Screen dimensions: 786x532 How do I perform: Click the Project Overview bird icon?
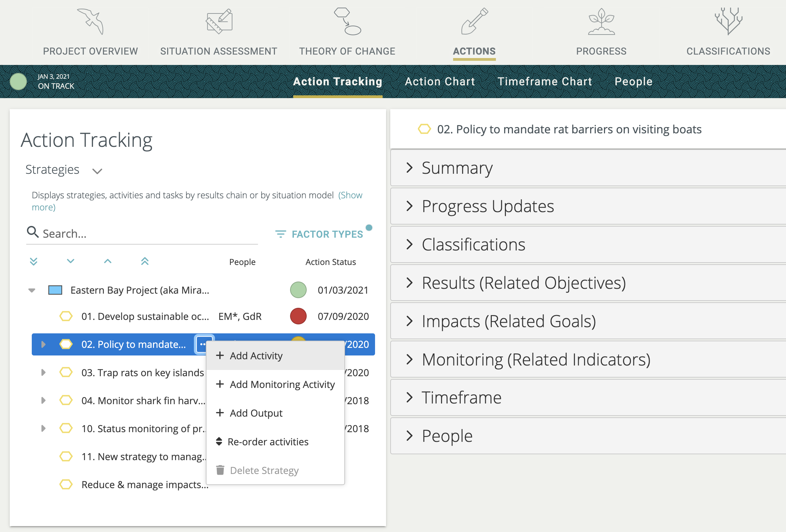(90, 22)
